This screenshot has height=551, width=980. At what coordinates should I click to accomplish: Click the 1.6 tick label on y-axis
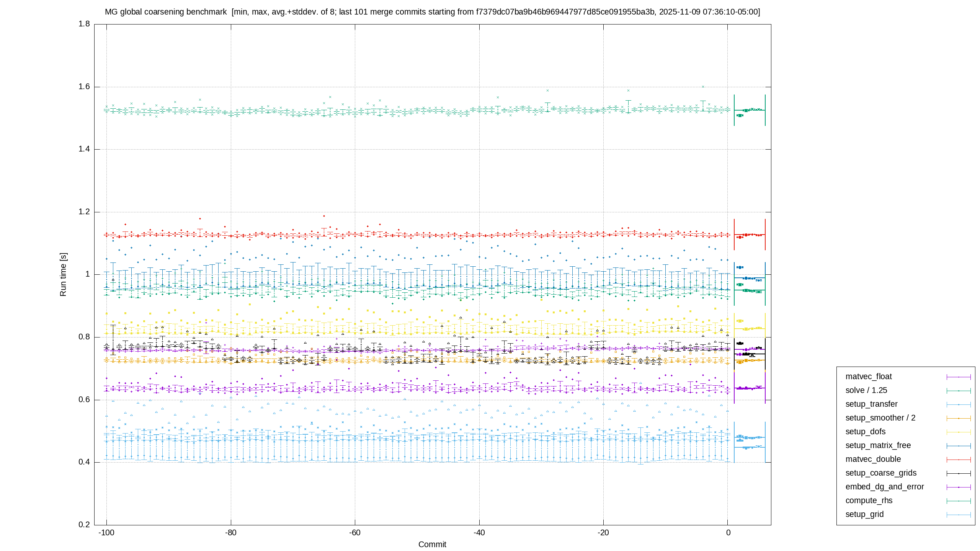click(x=84, y=86)
